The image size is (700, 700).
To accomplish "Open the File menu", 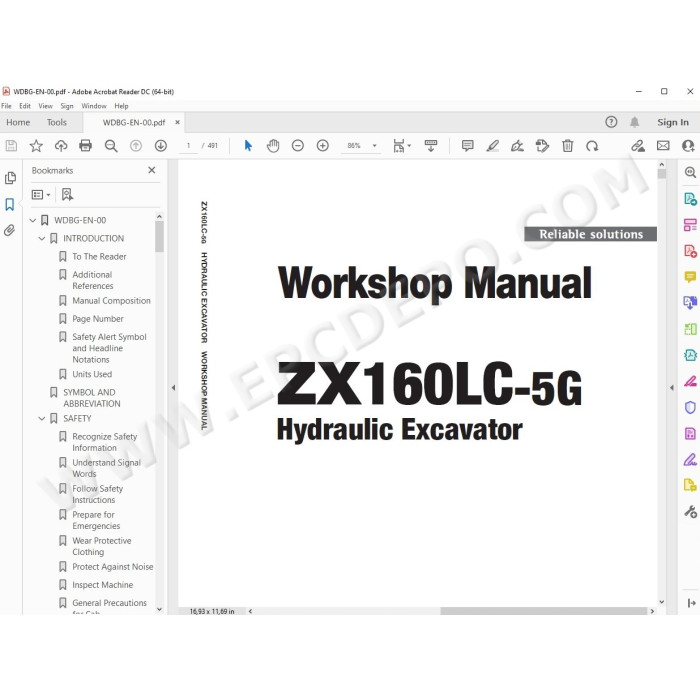I will click(6, 106).
